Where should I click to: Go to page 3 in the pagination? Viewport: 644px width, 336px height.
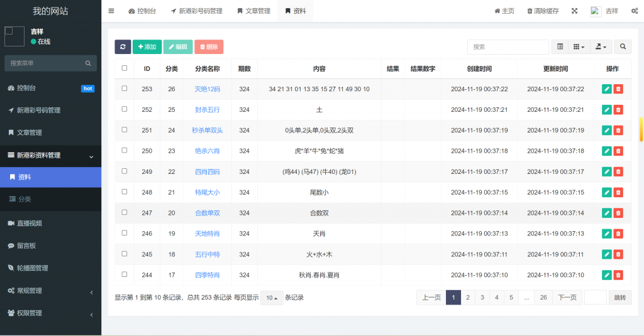point(482,298)
